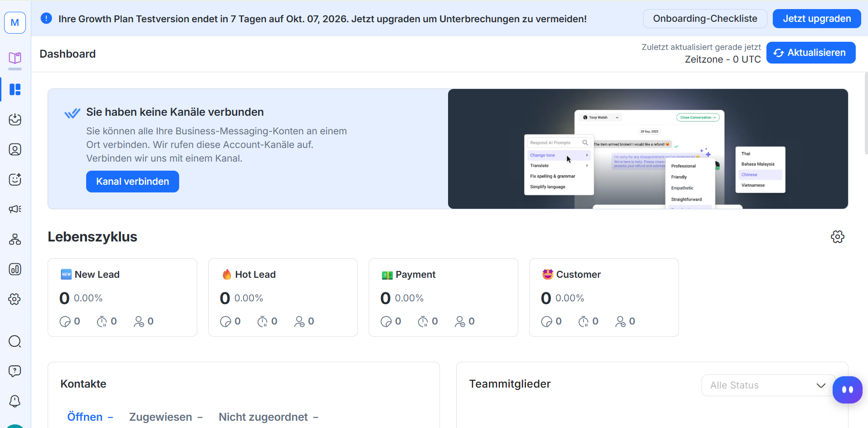This screenshot has height=428, width=868.
Task: Click Customer unassigned person icon
Action: (620, 322)
